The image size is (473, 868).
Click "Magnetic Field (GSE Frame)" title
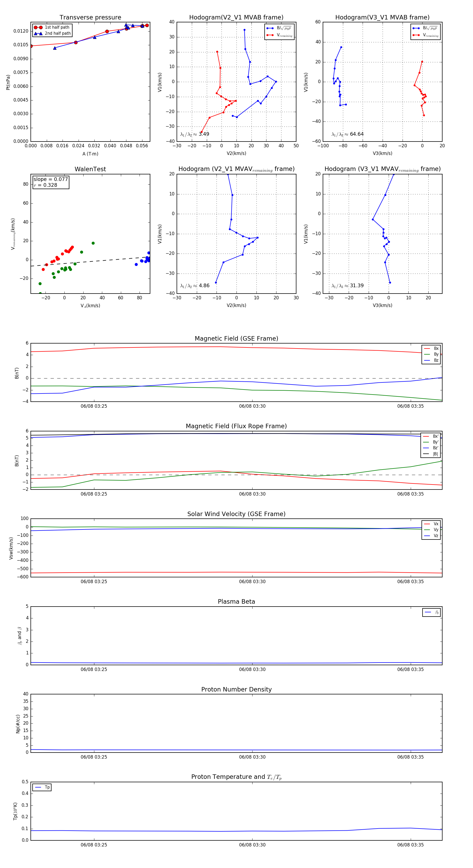[x=236, y=339]
